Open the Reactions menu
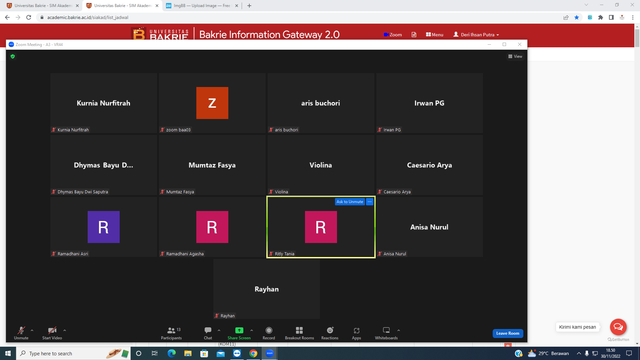This screenshot has height=360, width=640. click(330, 333)
